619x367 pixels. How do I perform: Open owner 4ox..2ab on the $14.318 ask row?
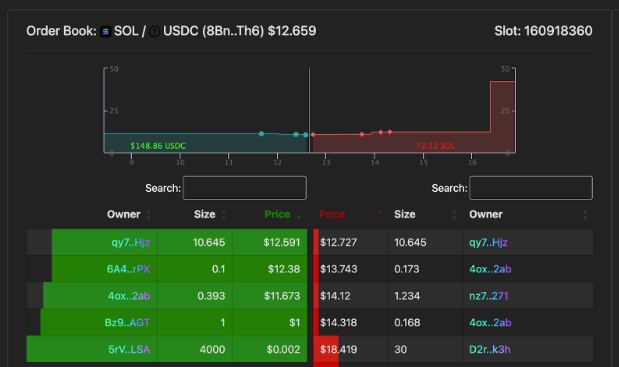[x=490, y=323]
